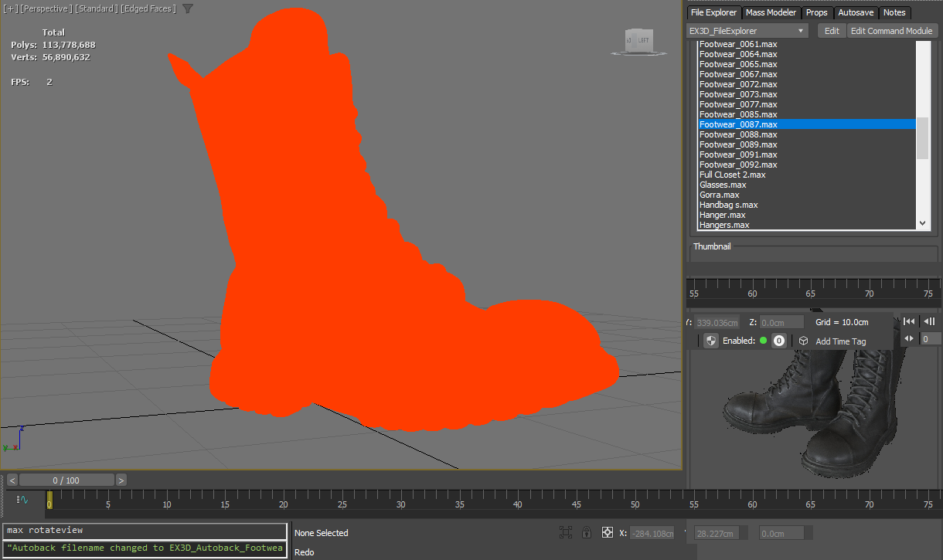The image size is (943, 560).
Task: Toggle the green Enabled indicator dot
Action: [x=764, y=341]
